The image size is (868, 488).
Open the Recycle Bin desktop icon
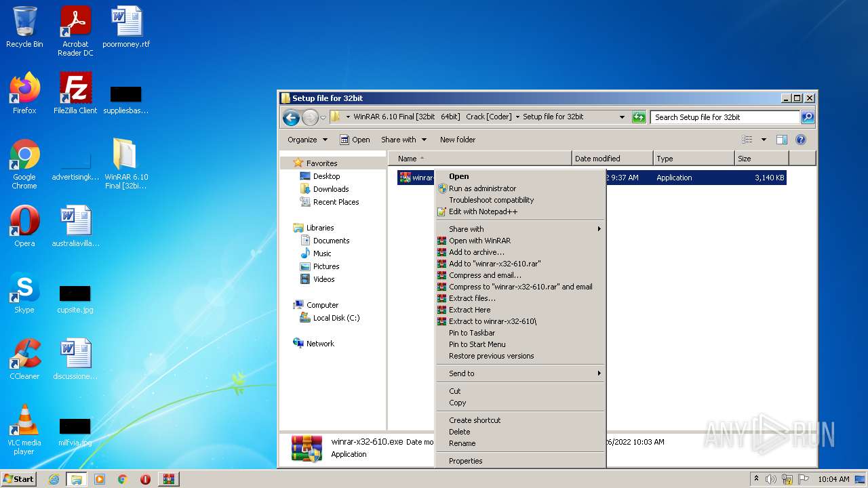24,27
